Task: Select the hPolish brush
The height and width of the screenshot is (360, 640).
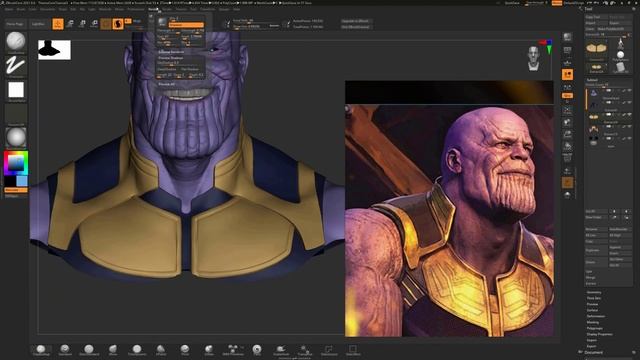Action: click(x=161, y=349)
